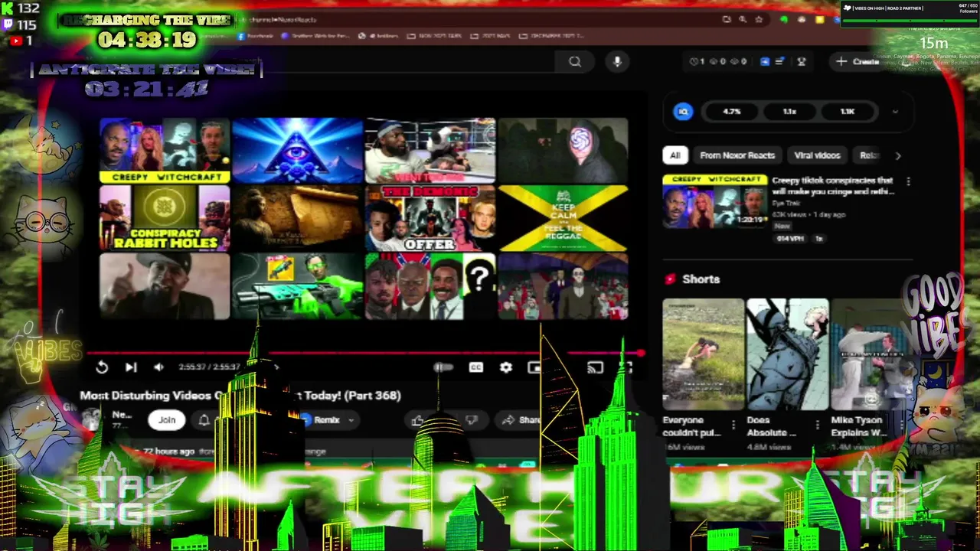Like the video with thumbs up

(x=417, y=419)
